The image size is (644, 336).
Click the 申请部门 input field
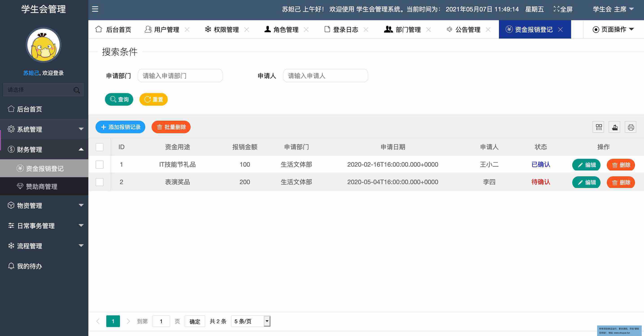click(180, 76)
